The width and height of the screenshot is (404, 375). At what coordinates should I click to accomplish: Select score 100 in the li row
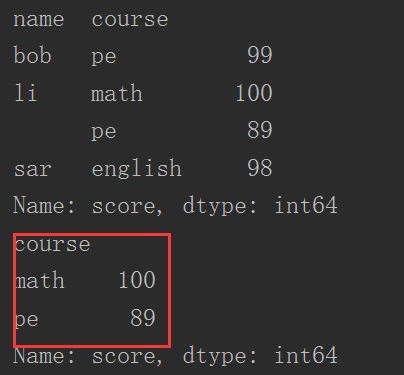coord(254,93)
